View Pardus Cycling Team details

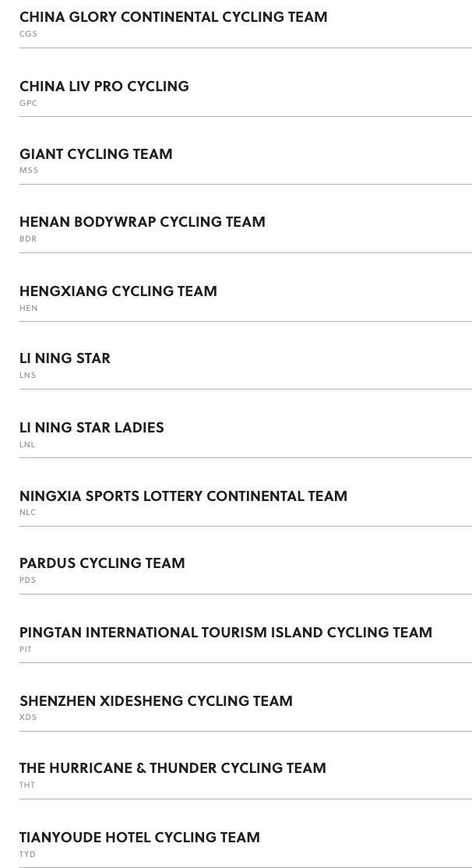pos(102,563)
